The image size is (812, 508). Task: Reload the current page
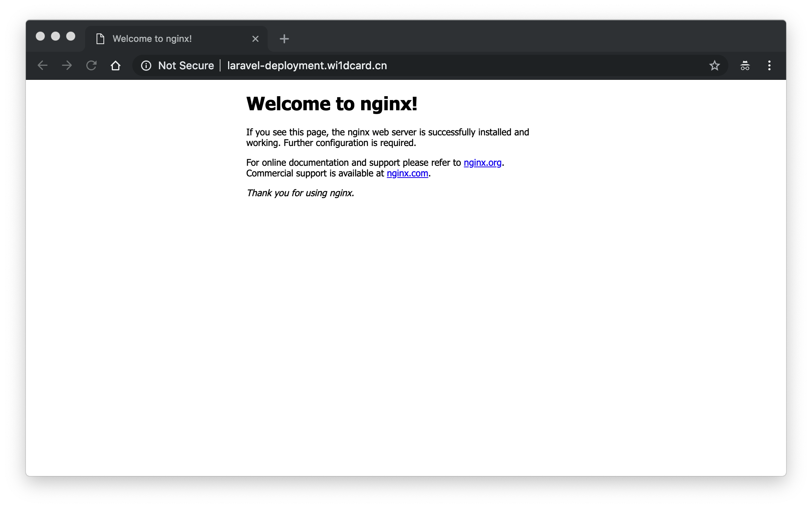point(91,65)
